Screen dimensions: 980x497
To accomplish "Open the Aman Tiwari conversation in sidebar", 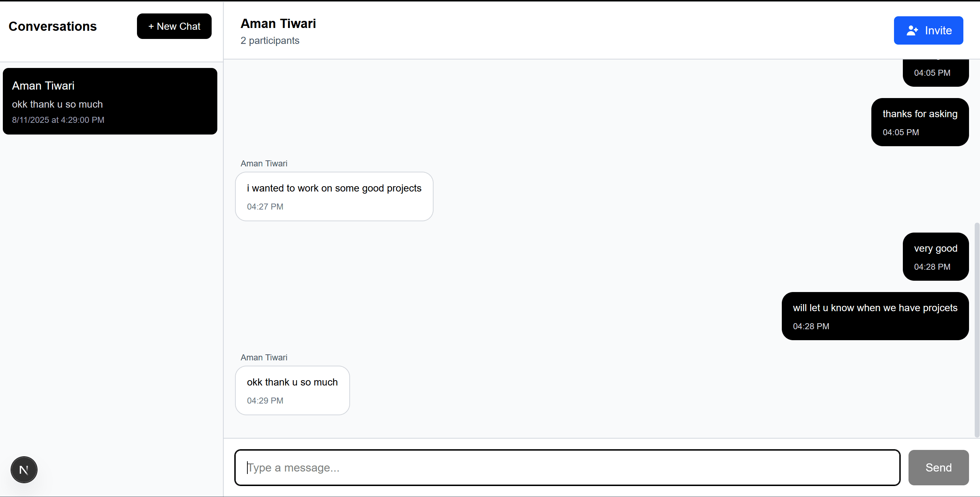I will tap(110, 101).
